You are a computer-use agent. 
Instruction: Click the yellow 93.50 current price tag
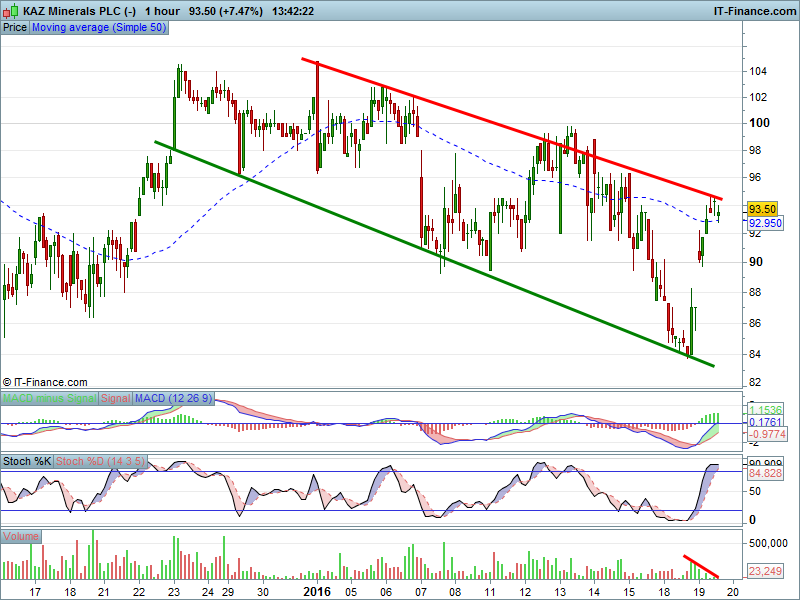(762, 209)
